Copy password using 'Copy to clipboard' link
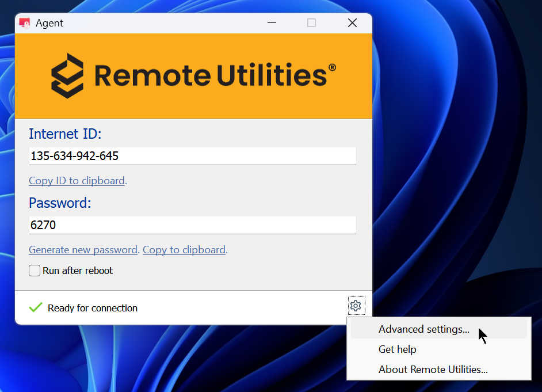 tap(184, 250)
